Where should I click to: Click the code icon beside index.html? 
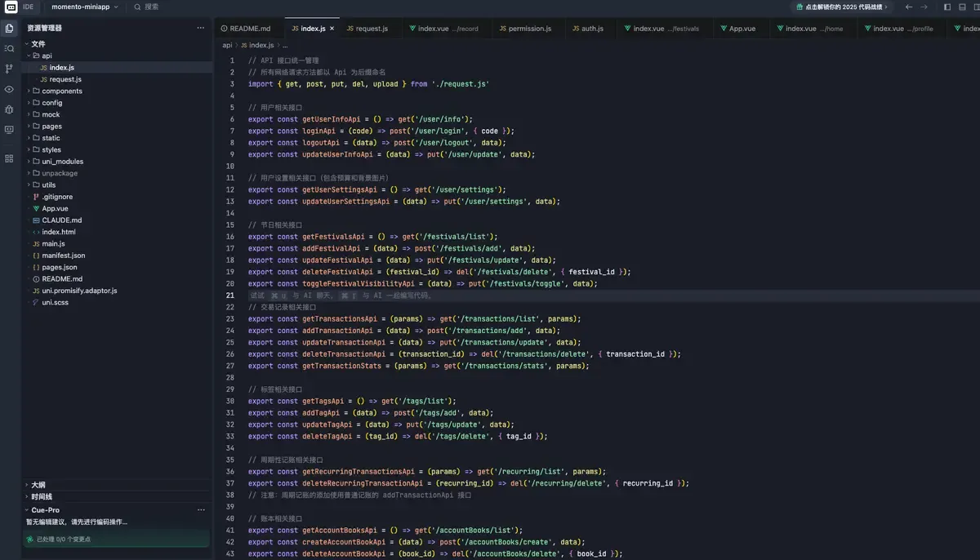[x=36, y=232]
